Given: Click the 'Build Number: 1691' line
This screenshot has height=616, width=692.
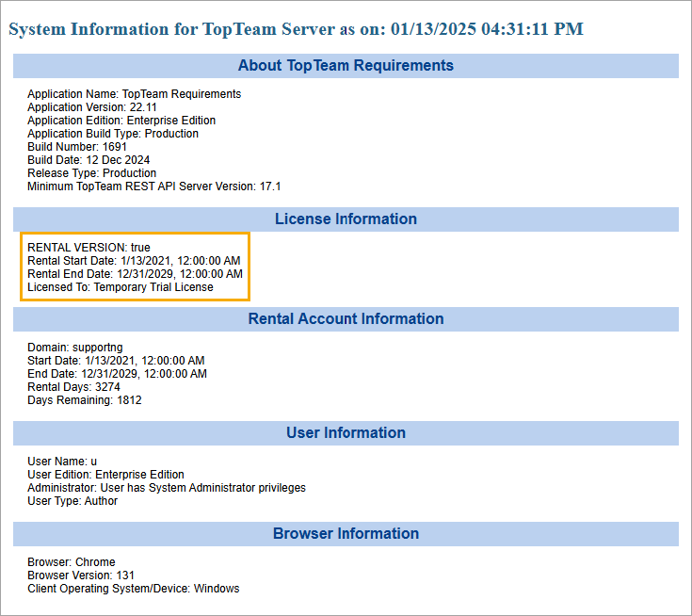Looking at the screenshot, I should pyautogui.click(x=77, y=147).
